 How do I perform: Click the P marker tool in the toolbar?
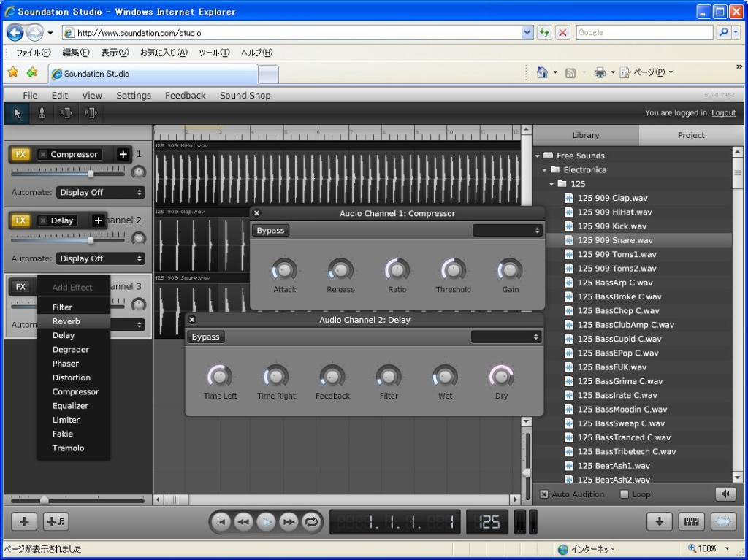click(x=90, y=113)
